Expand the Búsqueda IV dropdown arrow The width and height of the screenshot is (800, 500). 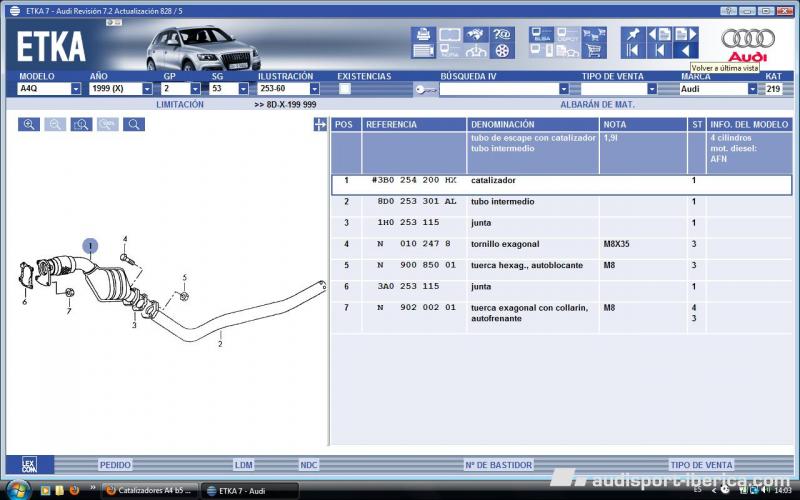click(x=563, y=89)
